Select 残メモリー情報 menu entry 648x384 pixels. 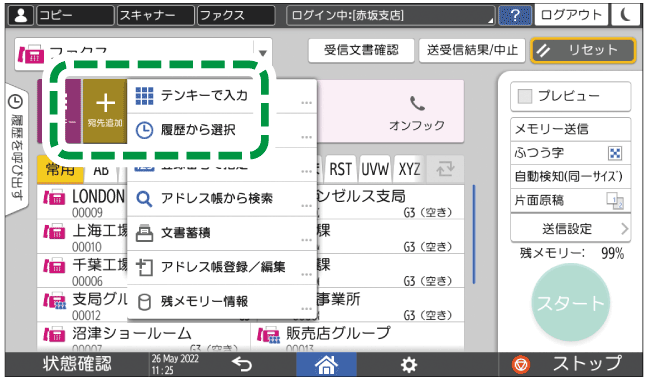222,302
